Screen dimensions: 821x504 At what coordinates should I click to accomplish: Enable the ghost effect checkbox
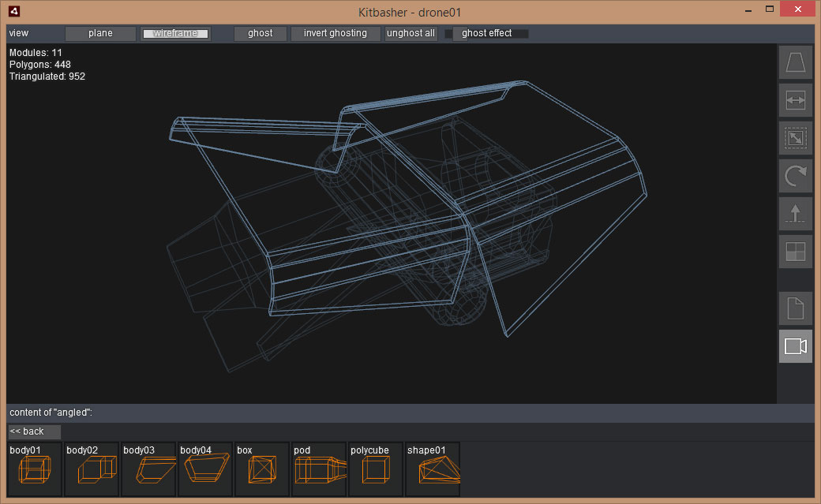(449, 33)
